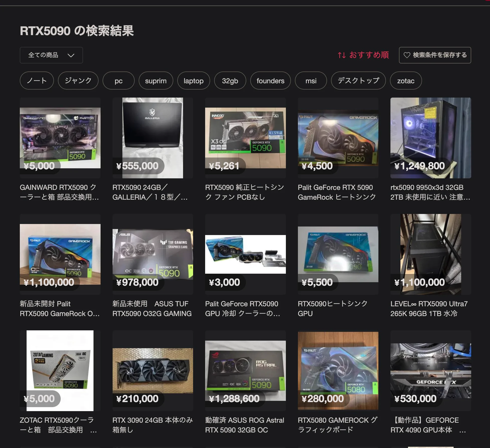Open ASUS TUF Gaming ¥978,000 thumbnail
Image resolution: width=490 pixels, height=448 pixels.
click(153, 254)
